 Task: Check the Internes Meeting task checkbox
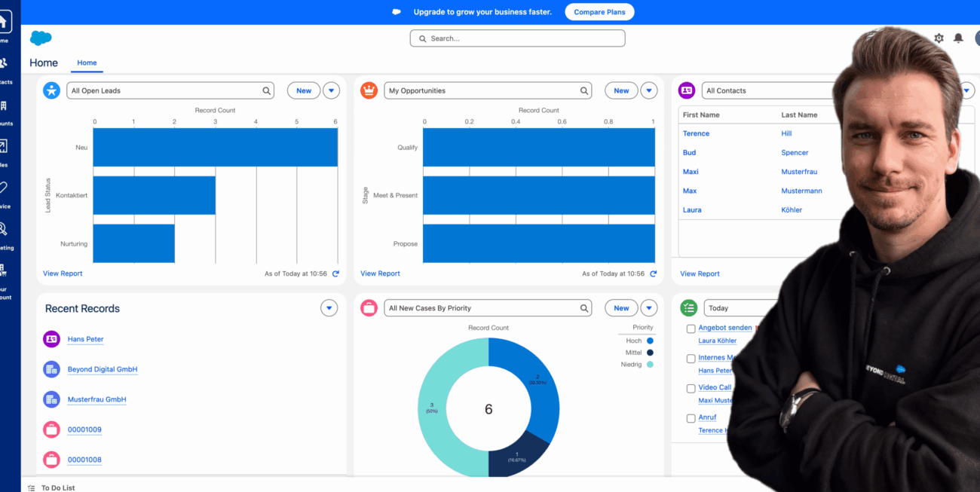pos(691,359)
